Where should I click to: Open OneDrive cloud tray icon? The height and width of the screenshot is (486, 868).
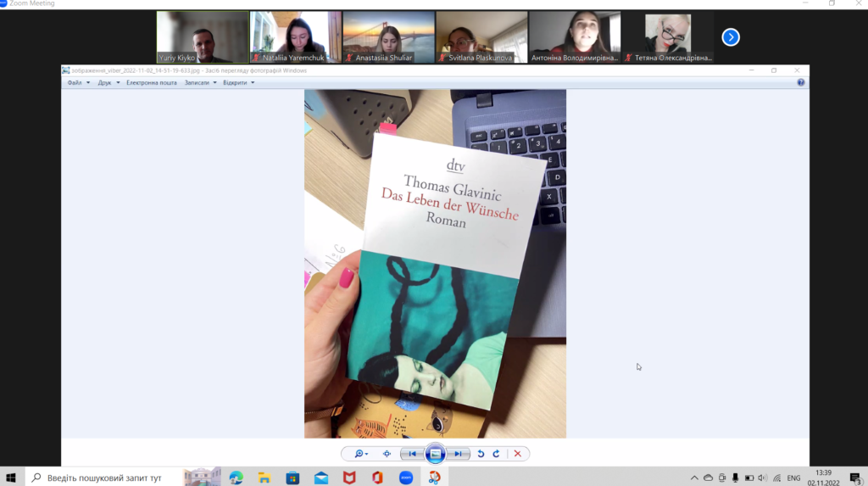pos(708,478)
